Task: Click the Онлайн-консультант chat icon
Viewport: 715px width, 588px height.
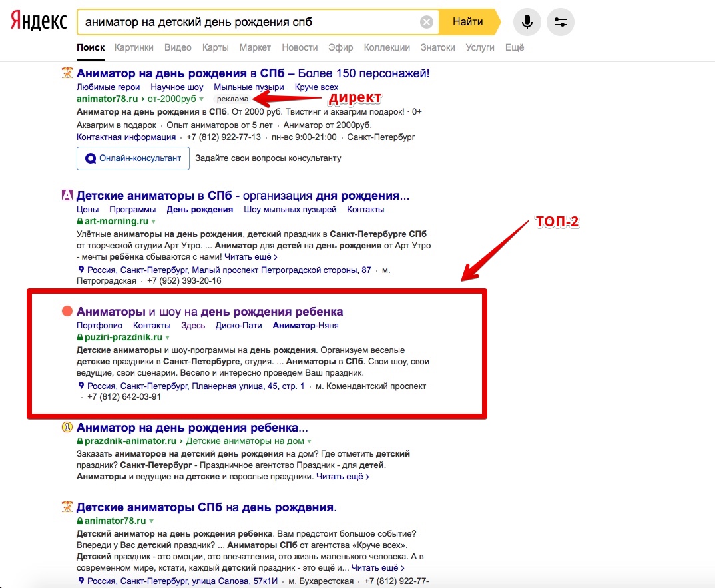Action: tap(91, 158)
